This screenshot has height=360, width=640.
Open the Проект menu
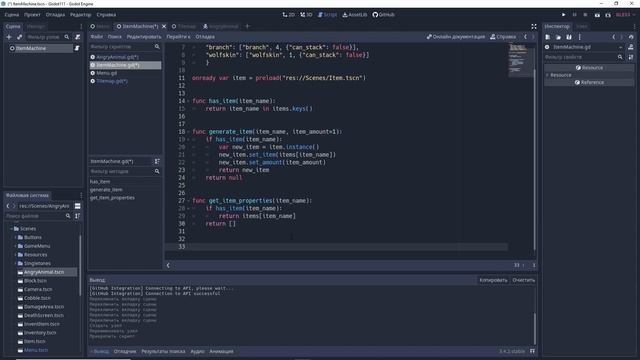[32, 15]
